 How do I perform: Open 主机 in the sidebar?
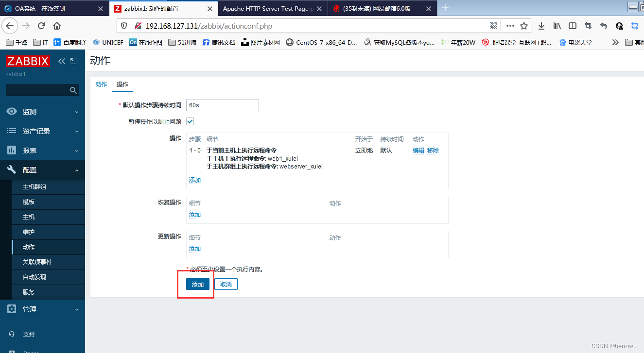pyautogui.click(x=48, y=217)
